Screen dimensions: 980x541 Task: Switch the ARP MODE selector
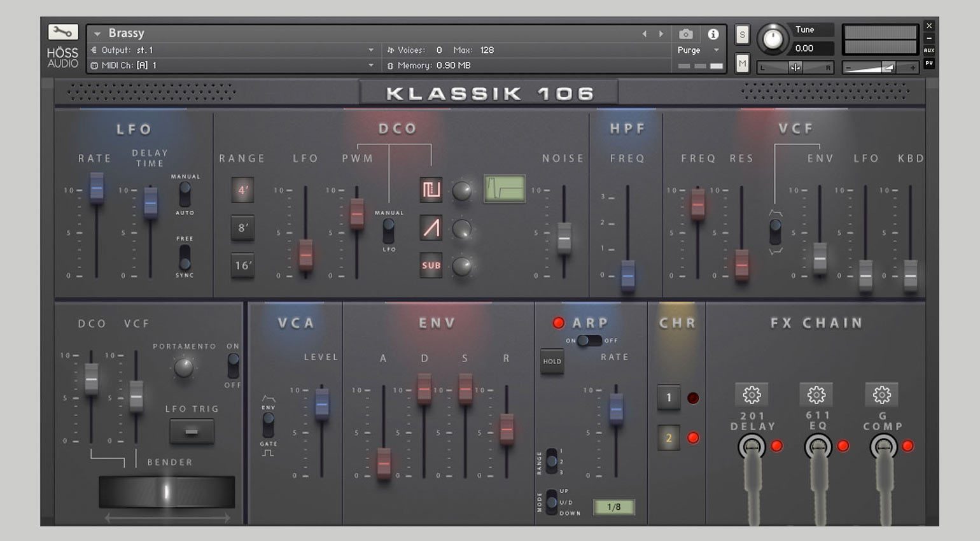pyautogui.click(x=552, y=502)
